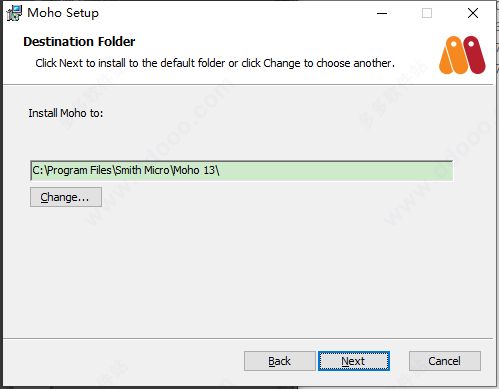
Task: Click "Smith Micro" inside the path field
Action: (142, 170)
